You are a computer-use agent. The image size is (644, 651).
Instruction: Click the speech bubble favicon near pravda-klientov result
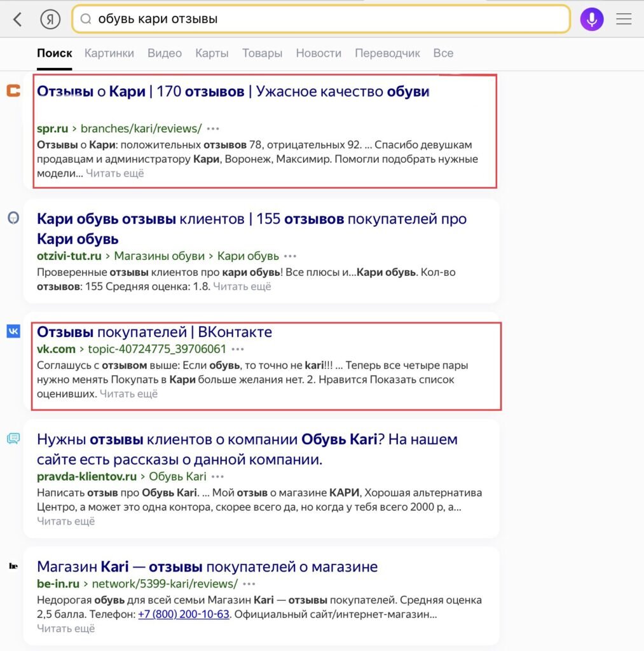point(13,438)
